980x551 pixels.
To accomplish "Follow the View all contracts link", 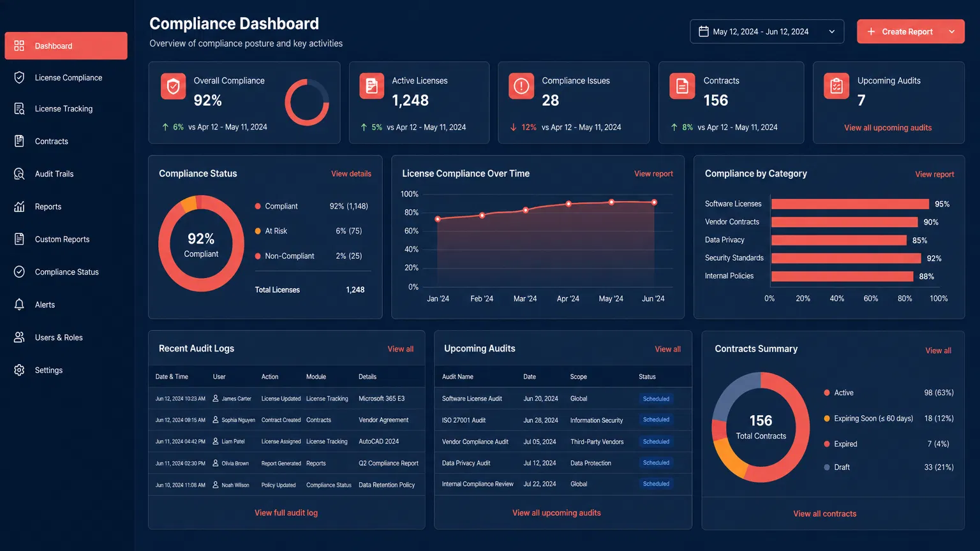I will [824, 514].
